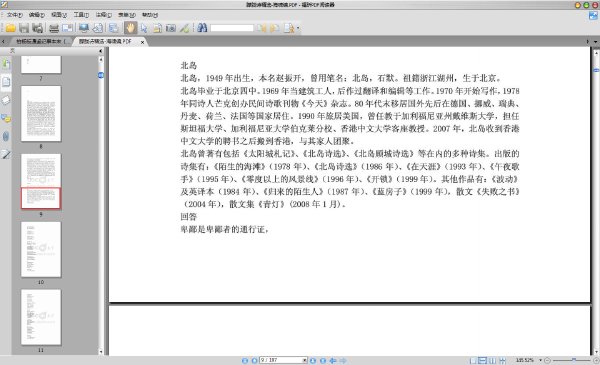Click the binoculars search icon
The width and height of the screenshot is (600, 365).
click(x=202, y=28)
